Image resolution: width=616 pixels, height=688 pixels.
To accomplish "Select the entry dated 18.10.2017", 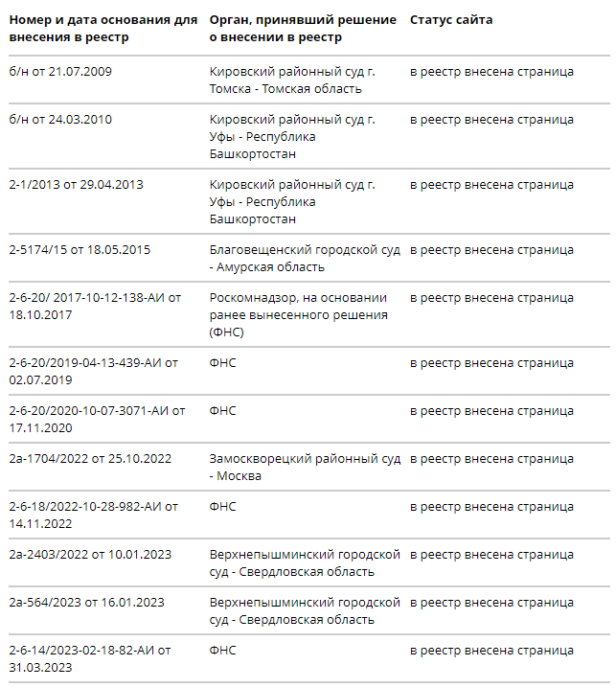I will [95, 307].
